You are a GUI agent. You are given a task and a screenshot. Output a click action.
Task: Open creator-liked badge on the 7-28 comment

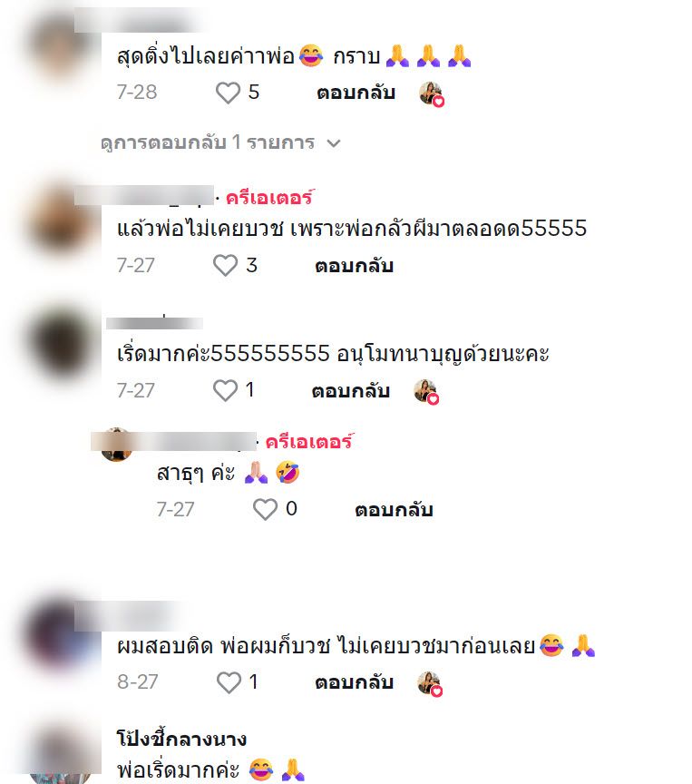[432, 94]
